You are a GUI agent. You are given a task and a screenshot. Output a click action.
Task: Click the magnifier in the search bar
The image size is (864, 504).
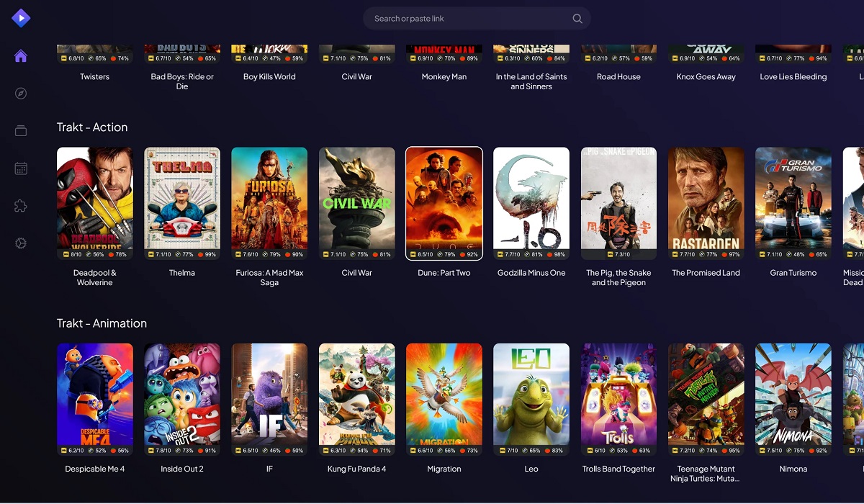(x=577, y=18)
